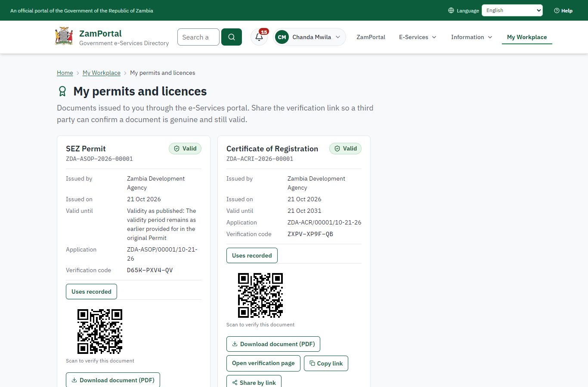
Task: Click the ribbon icon beside page title
Action: pos(62,91)
